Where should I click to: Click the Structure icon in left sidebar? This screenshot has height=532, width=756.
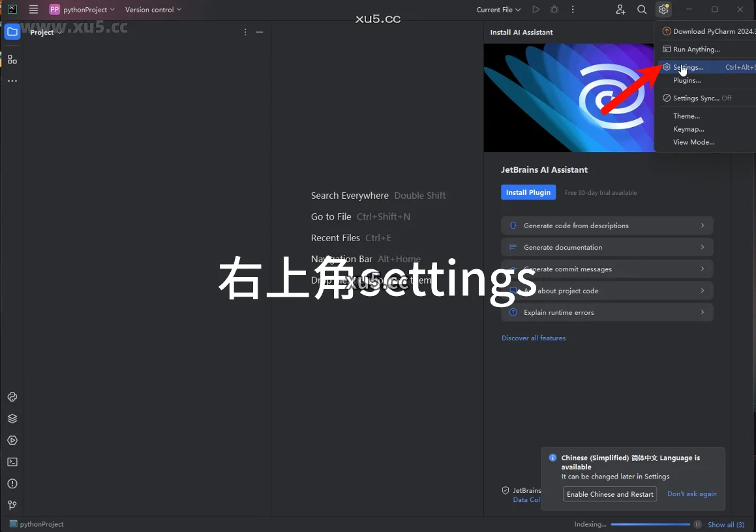(x=12, y=59)
